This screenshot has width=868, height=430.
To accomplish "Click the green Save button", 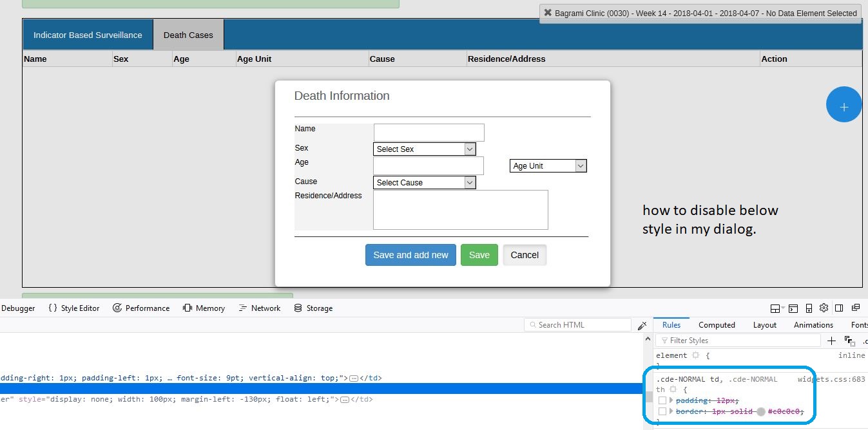I will coord(479,255).
